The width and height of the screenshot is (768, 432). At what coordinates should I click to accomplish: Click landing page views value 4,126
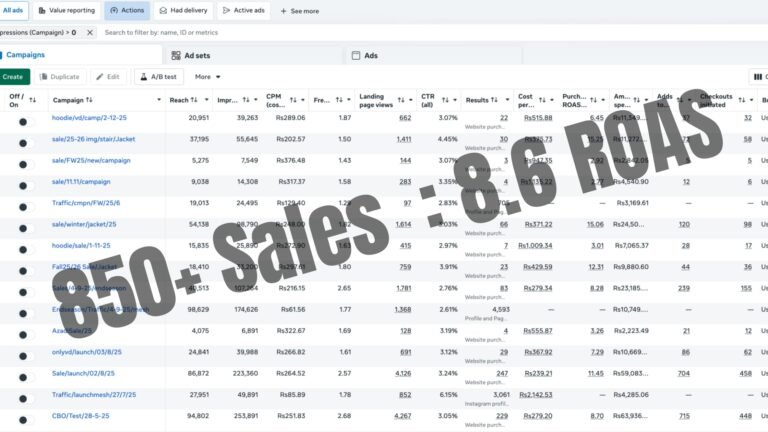(x=403, y=373)
